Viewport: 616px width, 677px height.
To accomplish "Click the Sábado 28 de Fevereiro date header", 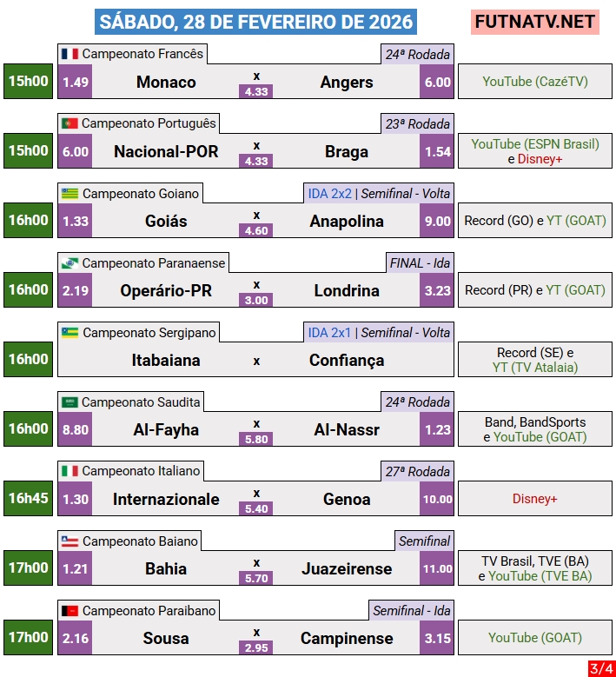I will click(x=255, y=22).
